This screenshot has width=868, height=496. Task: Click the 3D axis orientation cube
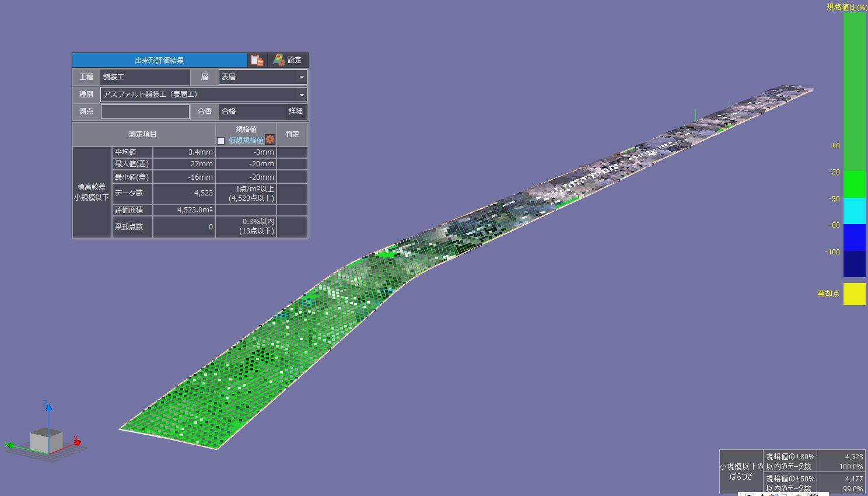coord(46,441)
